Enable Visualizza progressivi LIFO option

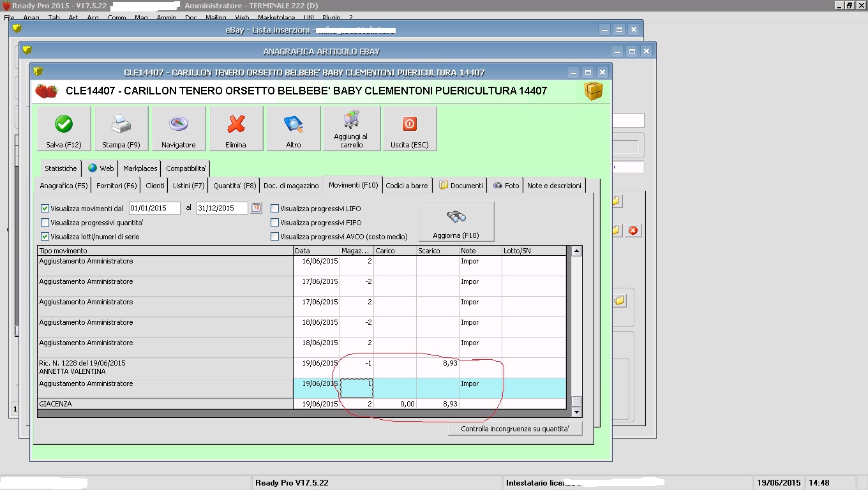(275, 209)
